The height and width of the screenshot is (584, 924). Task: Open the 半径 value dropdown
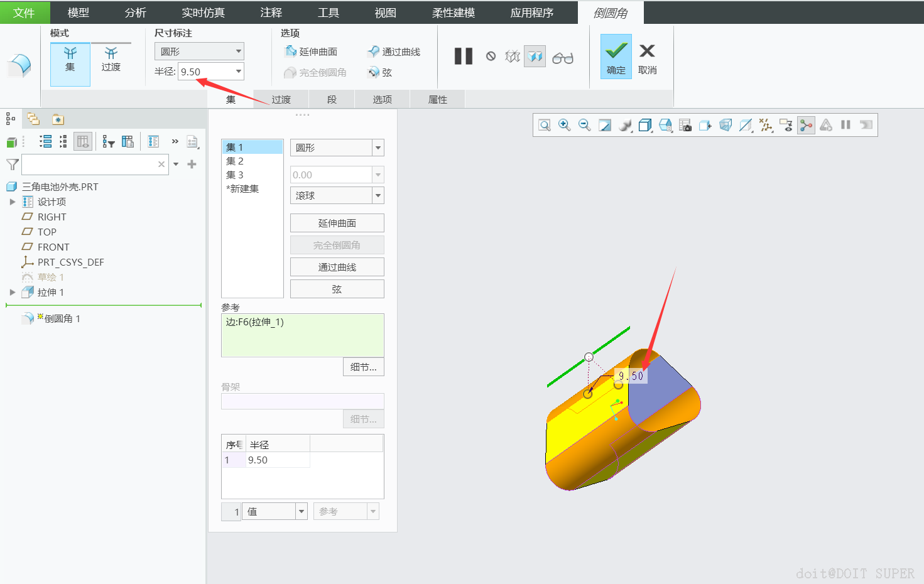pyautogui.click(x=239, y=72)
